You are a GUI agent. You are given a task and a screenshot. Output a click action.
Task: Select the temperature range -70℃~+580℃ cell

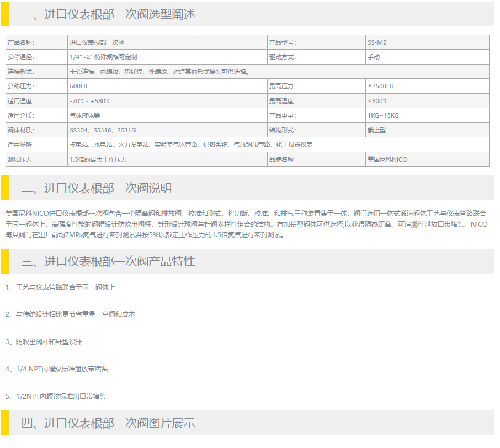pos(91,101)
